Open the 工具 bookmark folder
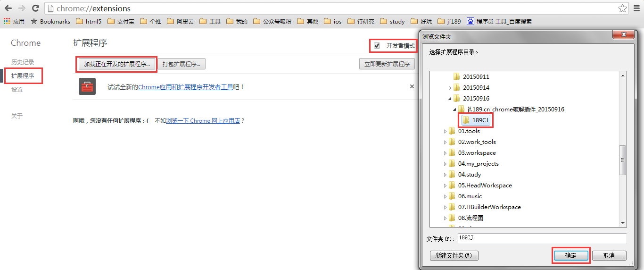 point(210,21)
